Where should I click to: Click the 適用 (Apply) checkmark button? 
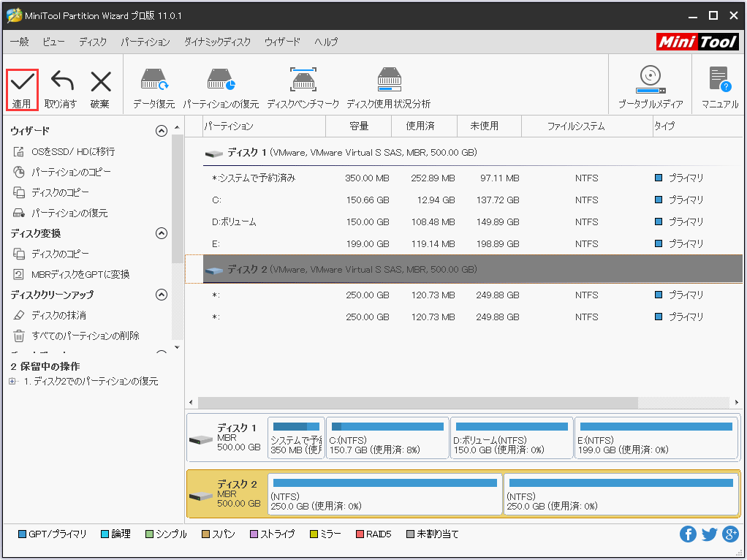pos(22,90)
